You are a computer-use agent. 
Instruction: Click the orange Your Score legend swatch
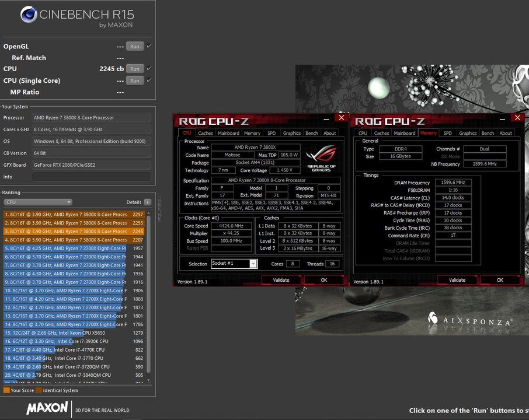pos(6,390)
